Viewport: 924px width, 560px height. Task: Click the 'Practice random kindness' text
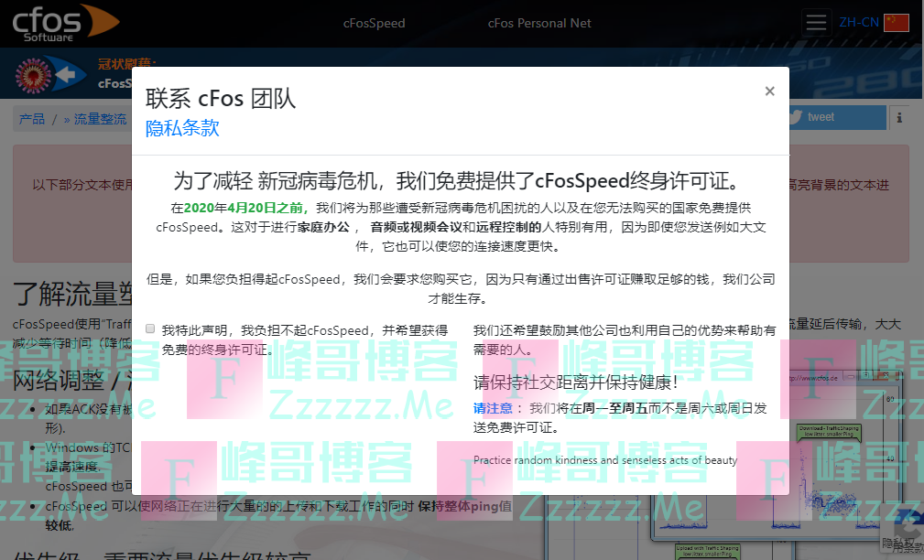[x=605, y=460]
